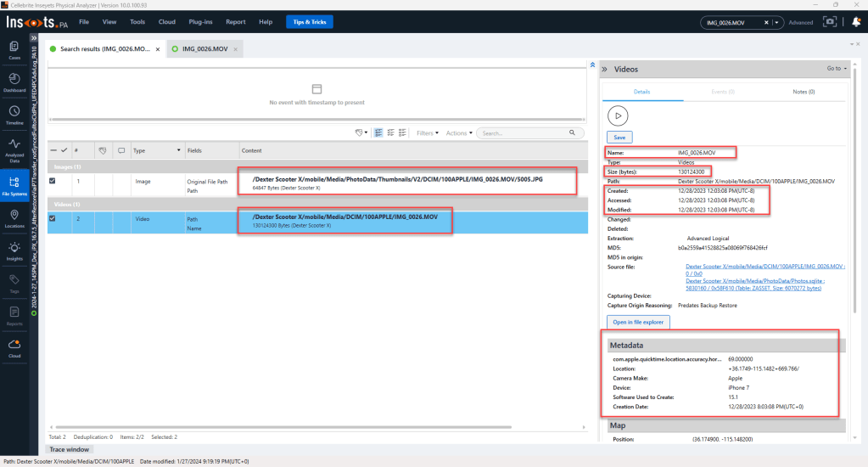The width and height of the screenshot is (868, 467).
Task: Open the Cloud section in the sidebar
Action: click(x=14, y=347)
